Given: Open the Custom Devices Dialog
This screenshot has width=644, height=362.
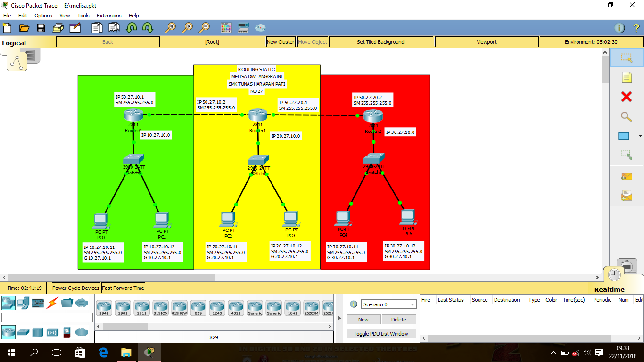Looking at the screenshot, I should pos(243,28).
